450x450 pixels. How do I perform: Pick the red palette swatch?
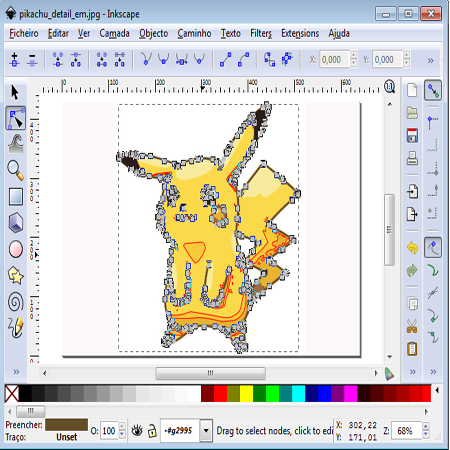220,393
